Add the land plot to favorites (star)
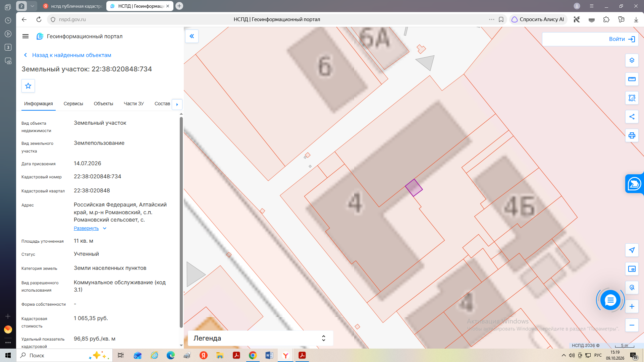The image size is (644, 362). pyautogui.click(x=28, y=86)
